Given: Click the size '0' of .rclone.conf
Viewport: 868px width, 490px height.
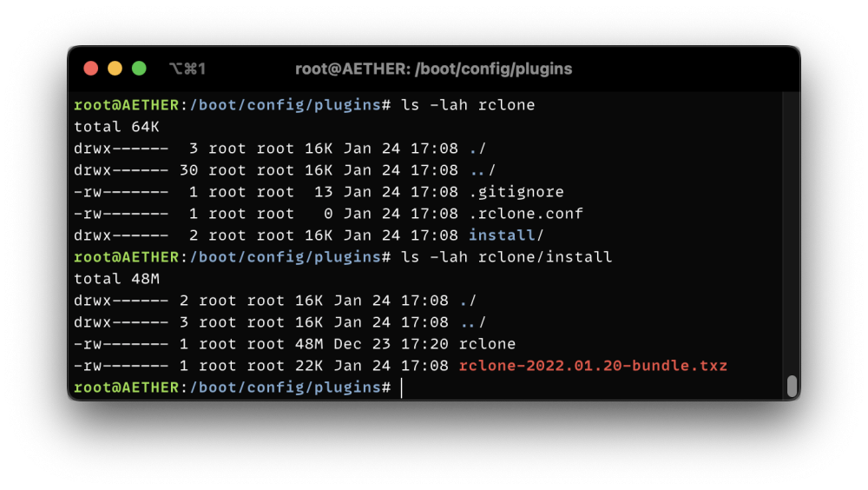Looking at the screenshot, I should [328, 214].
